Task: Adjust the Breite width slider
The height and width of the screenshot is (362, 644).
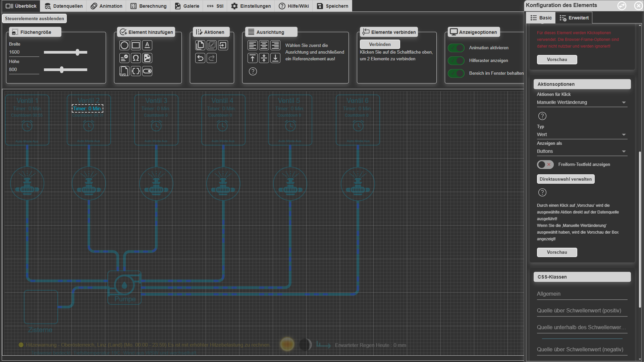Action: [77, 52]
